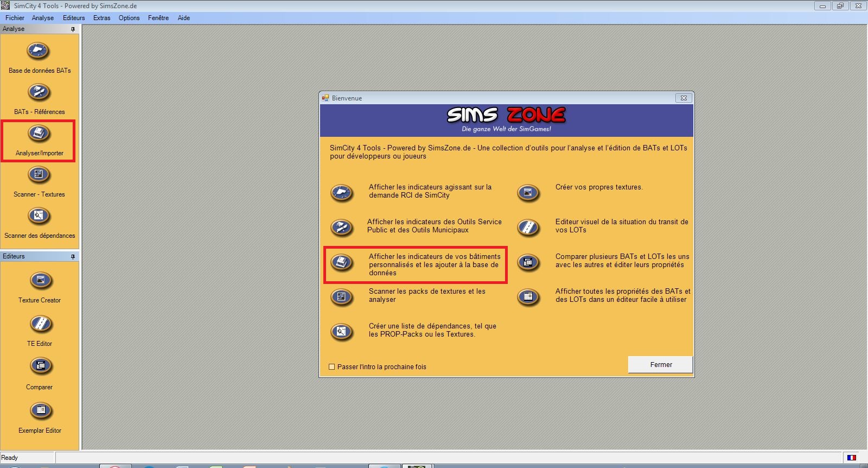Click 'Créer vos propres textures.' text

(x=599, y=187)
